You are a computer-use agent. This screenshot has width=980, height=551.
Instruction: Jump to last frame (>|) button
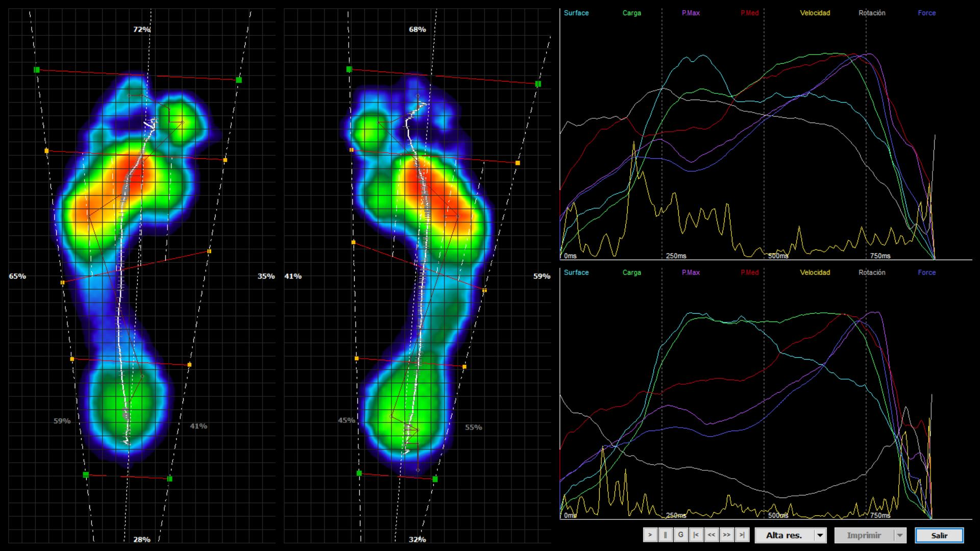click(x=742, y=535)
